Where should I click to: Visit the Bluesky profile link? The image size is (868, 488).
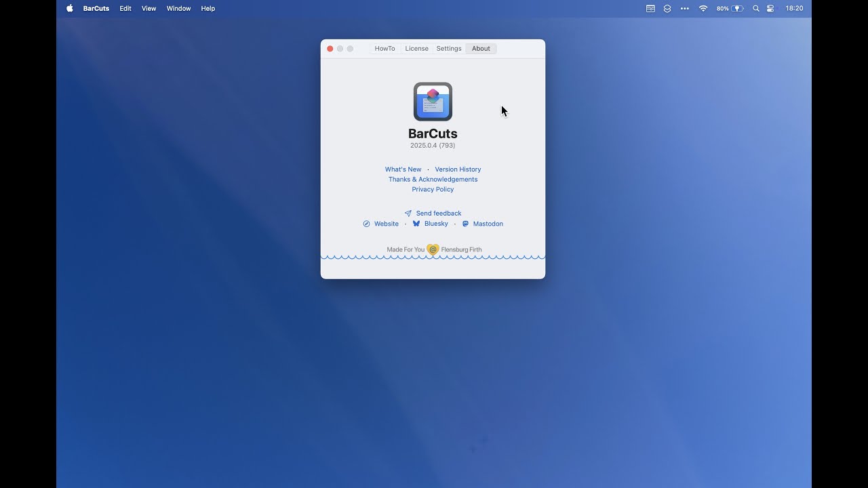coord(436,224)
